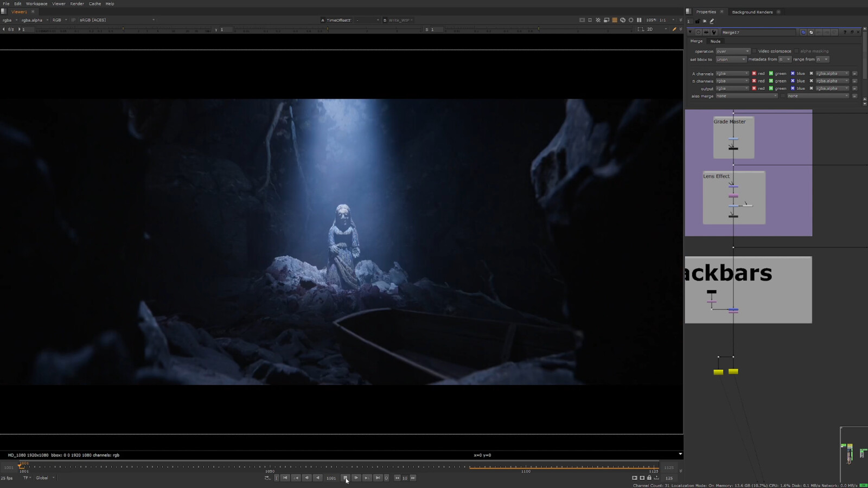Image resolution: width=868 pixels, height=488 pixels.
Task: Toggle the viewer pause updating icon
Action: tap(639, 20)
